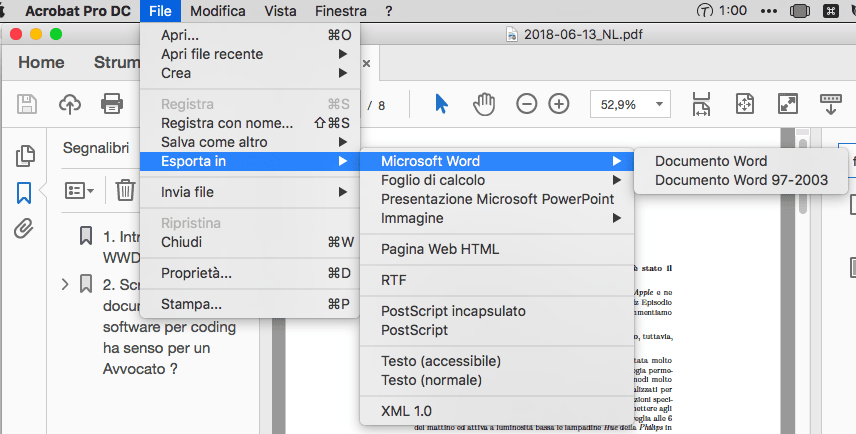
Task: Expand Foglio di calcolo submenu
Action: tap(497, 180)
